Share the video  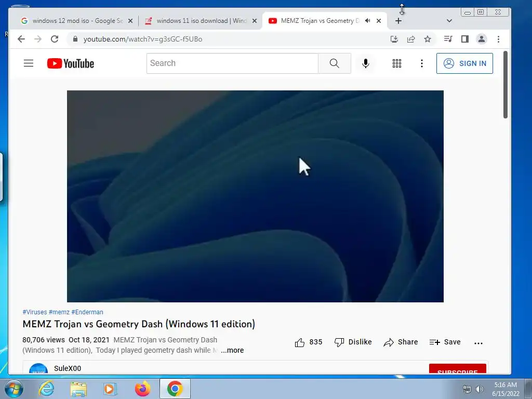coord(401,342)
